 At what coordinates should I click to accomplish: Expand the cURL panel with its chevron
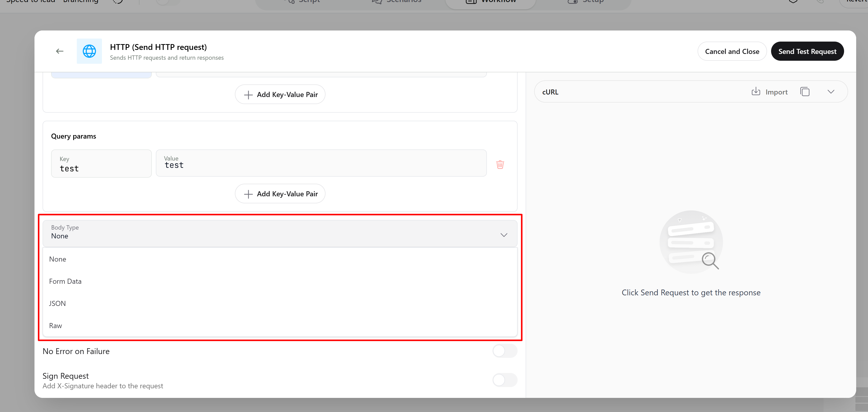click(831, 91)
